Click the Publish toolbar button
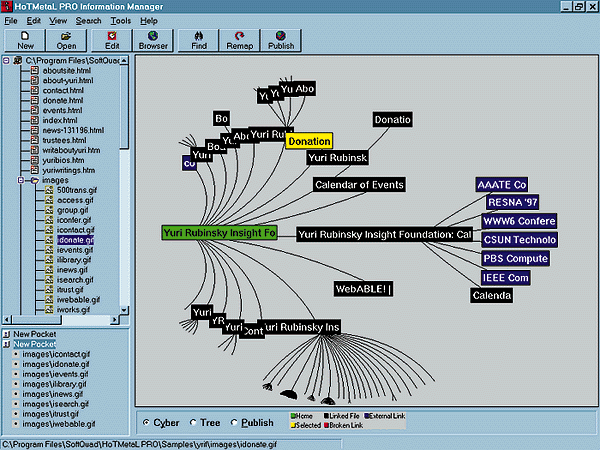600x450 pixels. click(x=281, y=40)
